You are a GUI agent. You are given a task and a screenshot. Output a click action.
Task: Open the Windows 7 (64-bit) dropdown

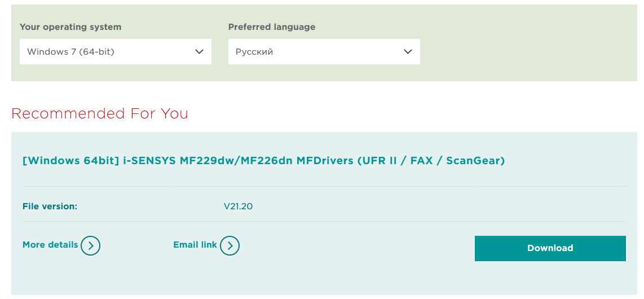click(x=115, y=51)
